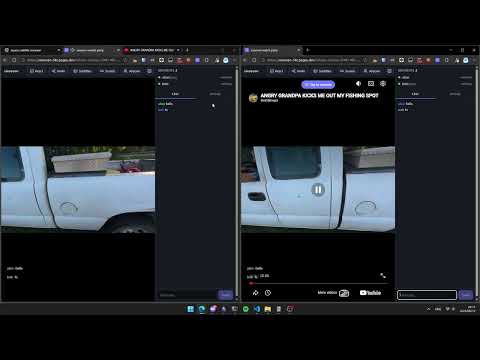The height and width of the screenshot is (360, 480).
Task: Open the light-blue profile icon in right browser
Action: pos(466,60)
